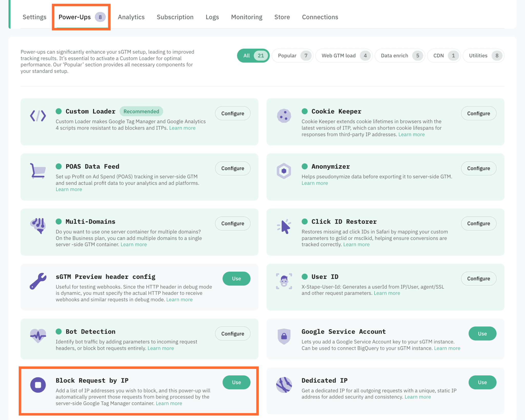
Task: Filter power-ups by Popular
Action: 292,56
